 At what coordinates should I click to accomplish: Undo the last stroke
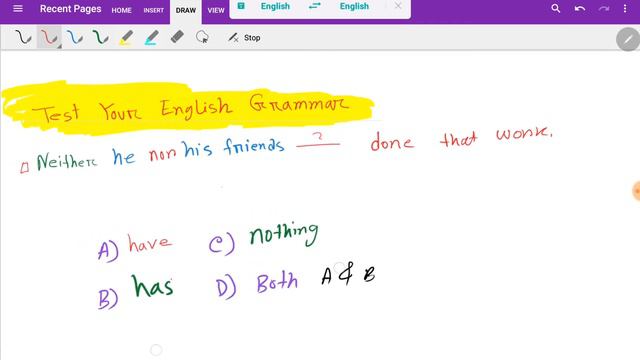point(580,8)
